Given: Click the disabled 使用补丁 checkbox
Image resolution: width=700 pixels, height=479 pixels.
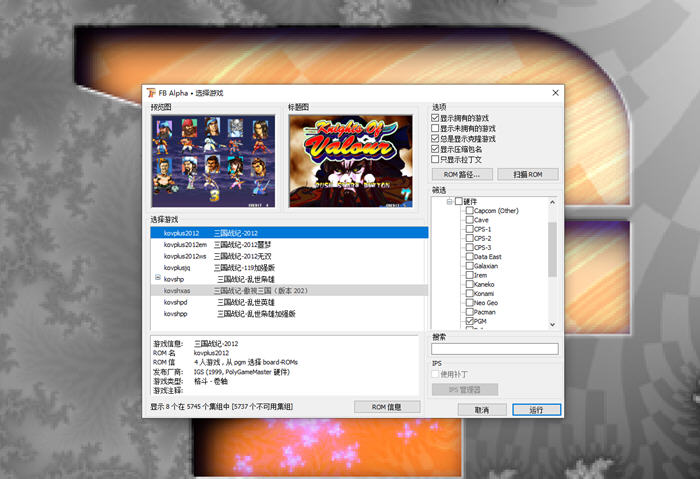Looking at the screenshot, I should 435,374.
